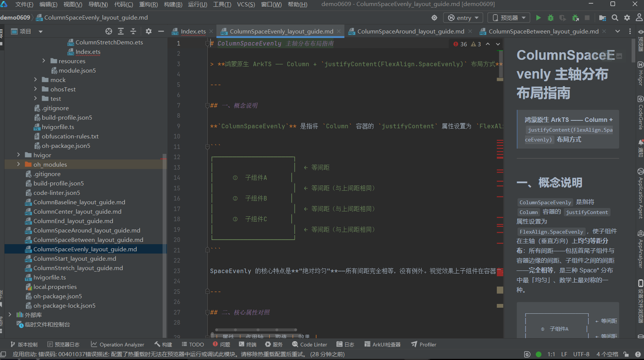
Task: Open the VCS(S) menu
Action: point(246,5)
